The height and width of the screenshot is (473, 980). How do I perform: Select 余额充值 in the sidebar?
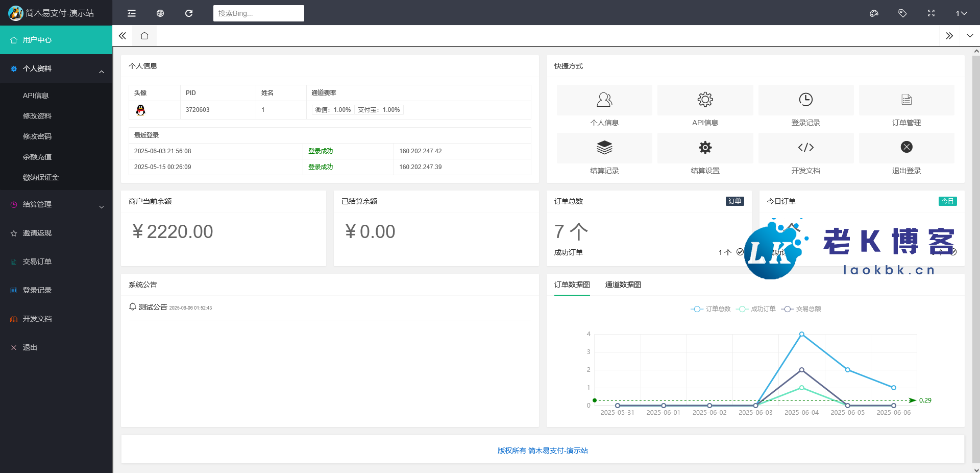click(x=37, y=157)
